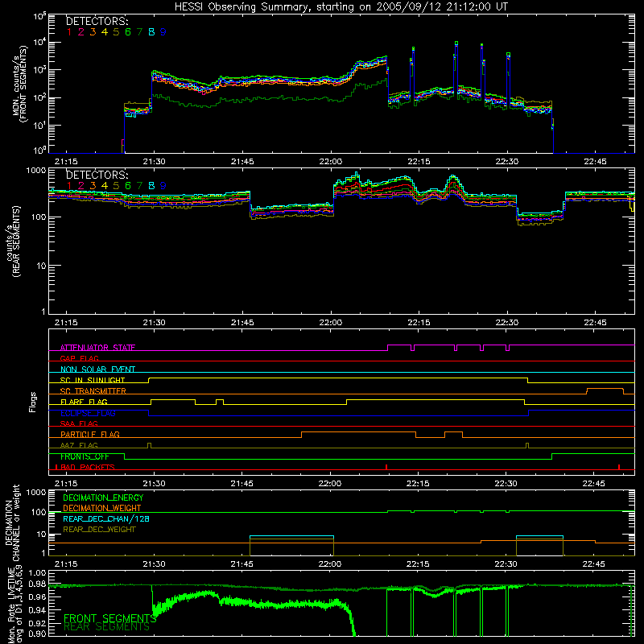Click yellow detector 4 in the front segments legend
This screenshot has height=644, width=644.
pos(105,32)
